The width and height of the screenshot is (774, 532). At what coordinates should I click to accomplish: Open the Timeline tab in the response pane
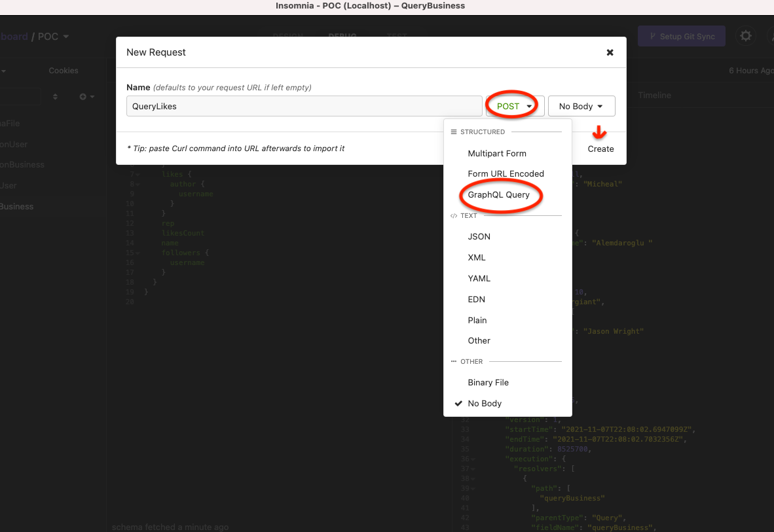(x=654, y=95)
